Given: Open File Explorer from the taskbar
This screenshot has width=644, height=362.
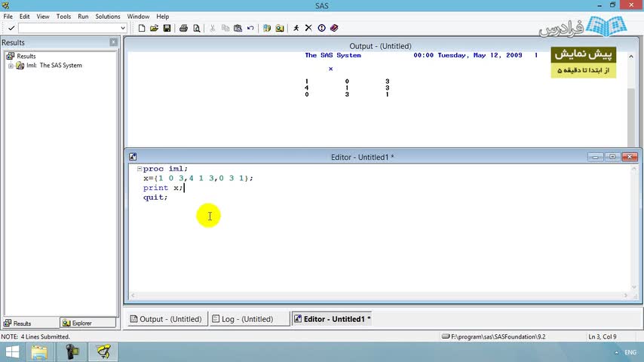Looking at the screenshot, I should coord(39,352).
